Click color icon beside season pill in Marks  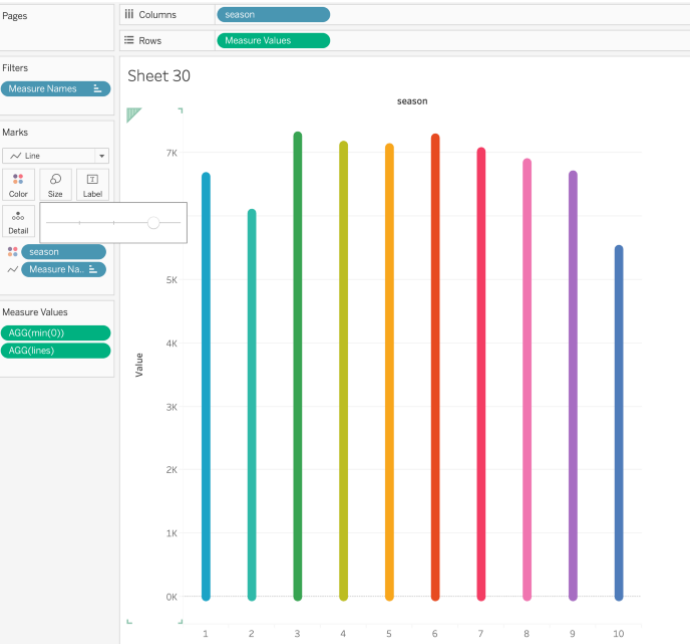(x=12, y=252)
